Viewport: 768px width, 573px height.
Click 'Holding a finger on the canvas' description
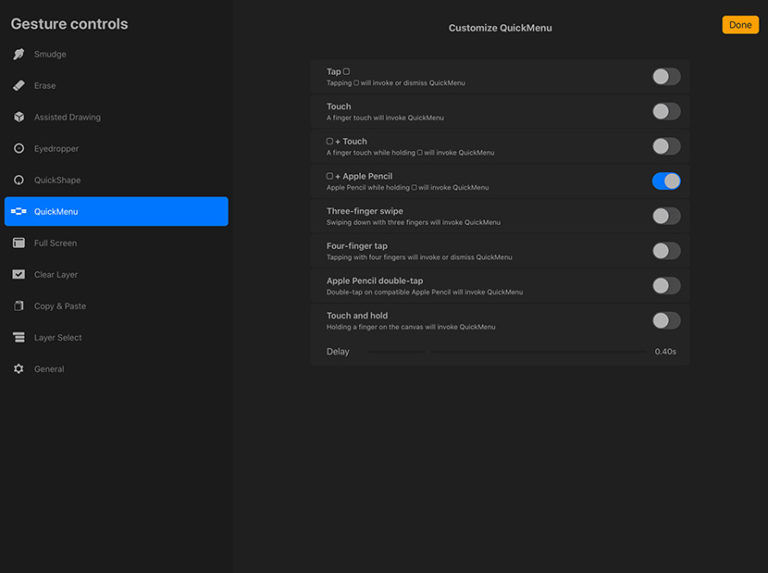click(x=410, y=327)
